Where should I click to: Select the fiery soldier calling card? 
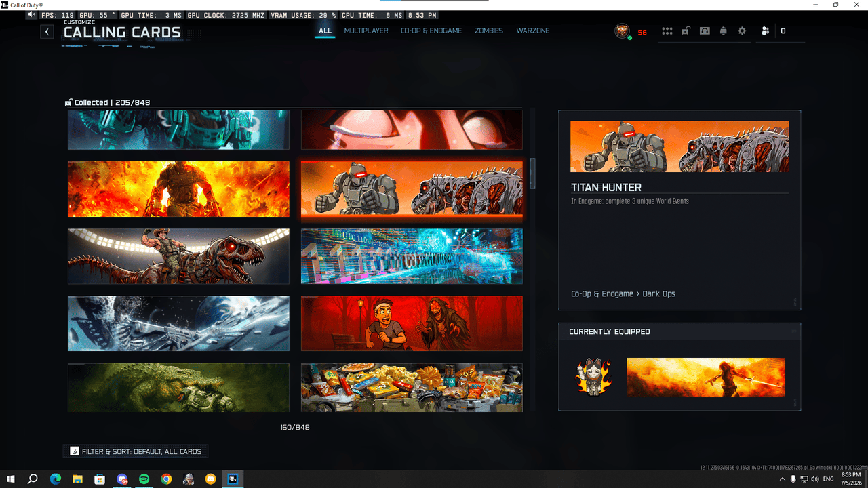point(178,189)
